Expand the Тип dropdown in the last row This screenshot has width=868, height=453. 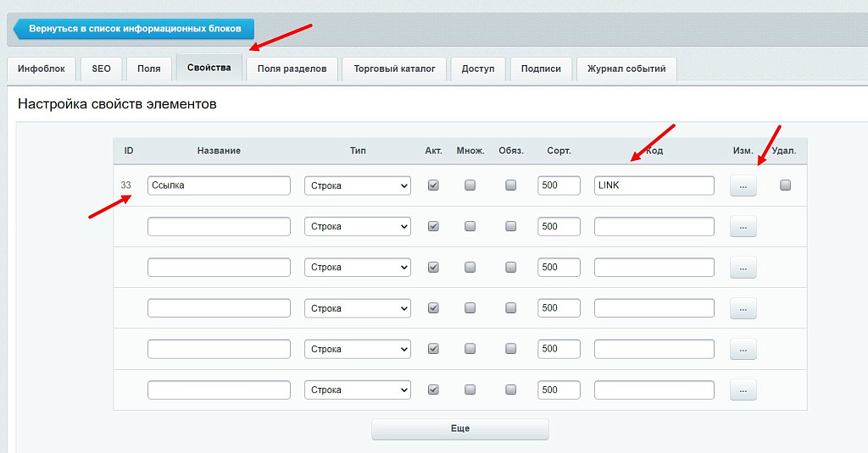tap(357, 389)
